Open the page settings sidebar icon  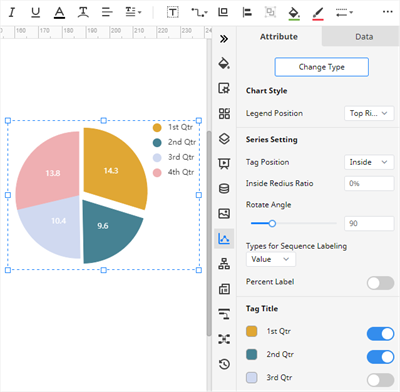(x=224, y=88)
